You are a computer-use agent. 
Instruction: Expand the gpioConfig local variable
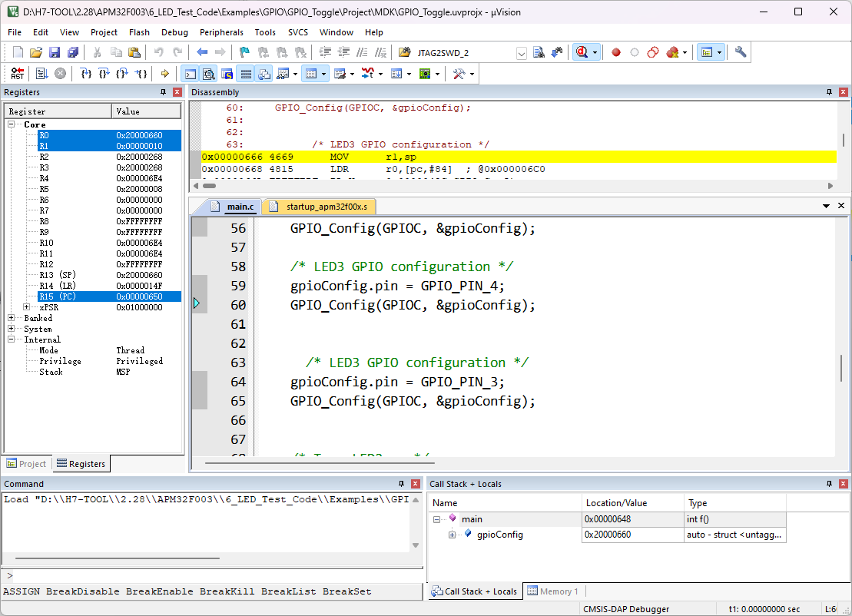[452, 535]
